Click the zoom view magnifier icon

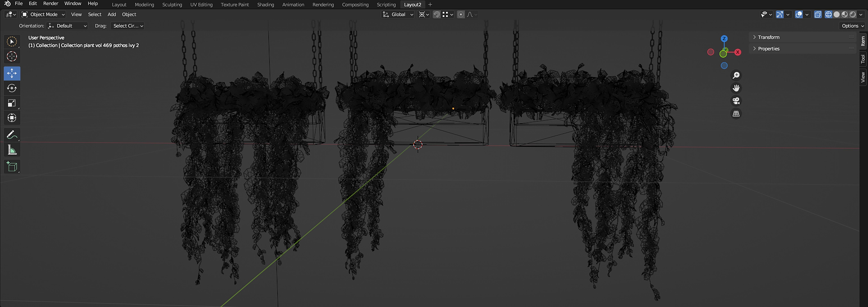pos(736,75)
